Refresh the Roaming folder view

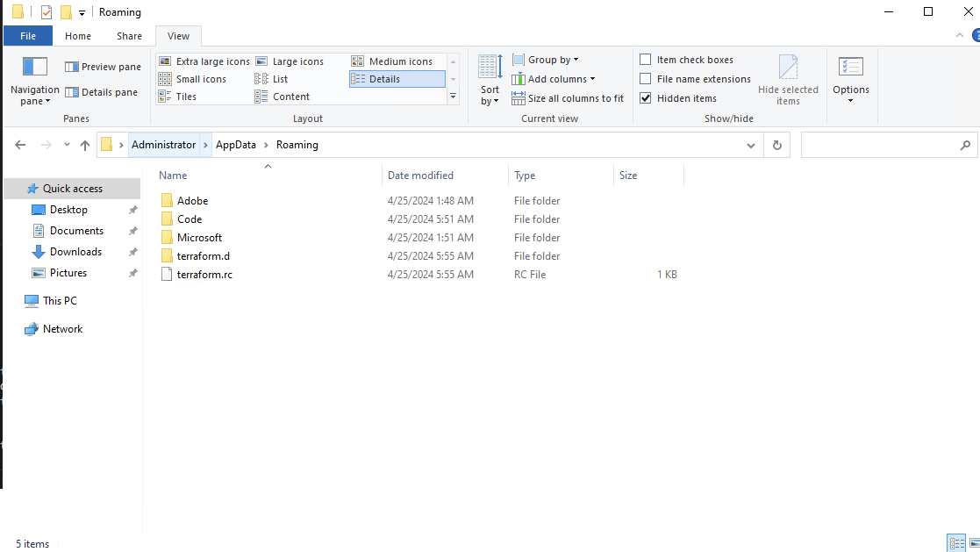(776, 145)
